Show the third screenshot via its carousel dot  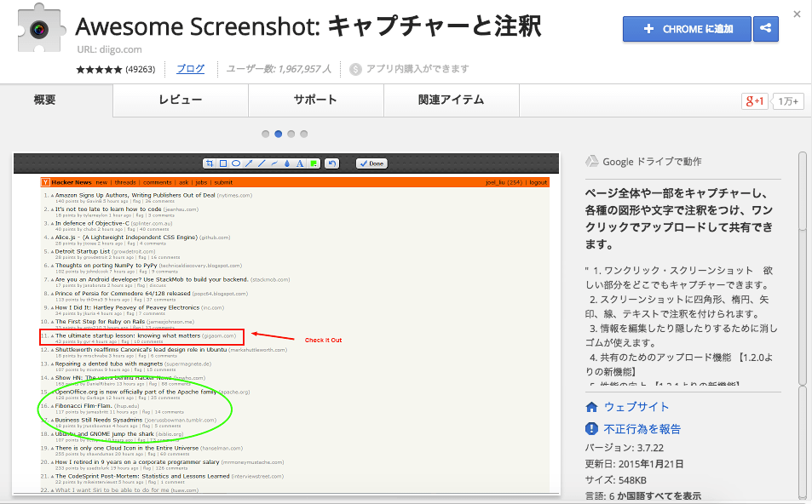coord(291,134)
